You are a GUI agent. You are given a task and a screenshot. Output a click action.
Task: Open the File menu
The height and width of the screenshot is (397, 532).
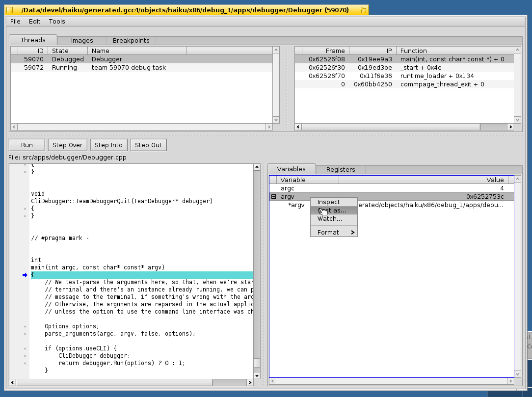(15, 22)
